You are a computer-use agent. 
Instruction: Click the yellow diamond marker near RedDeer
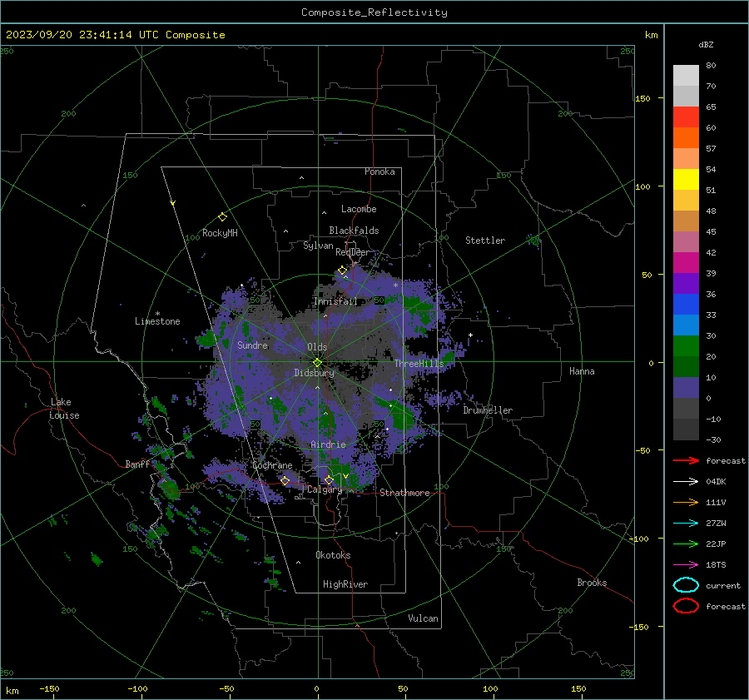click(x=342, y=271)
